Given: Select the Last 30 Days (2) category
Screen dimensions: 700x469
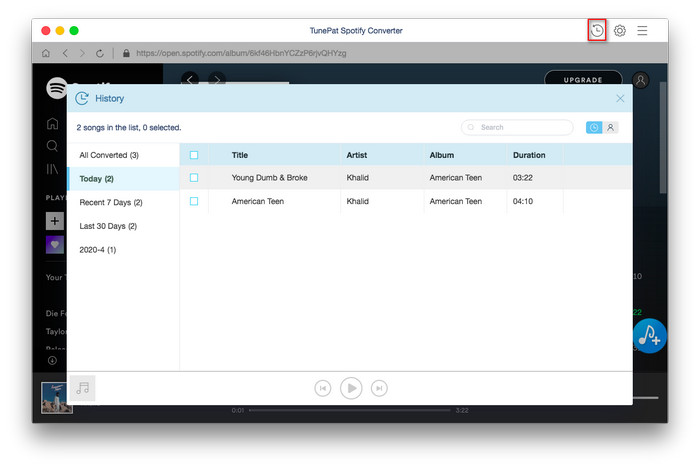Looking at the screenshot, I should pyautogui.click(x=123, y=226).
